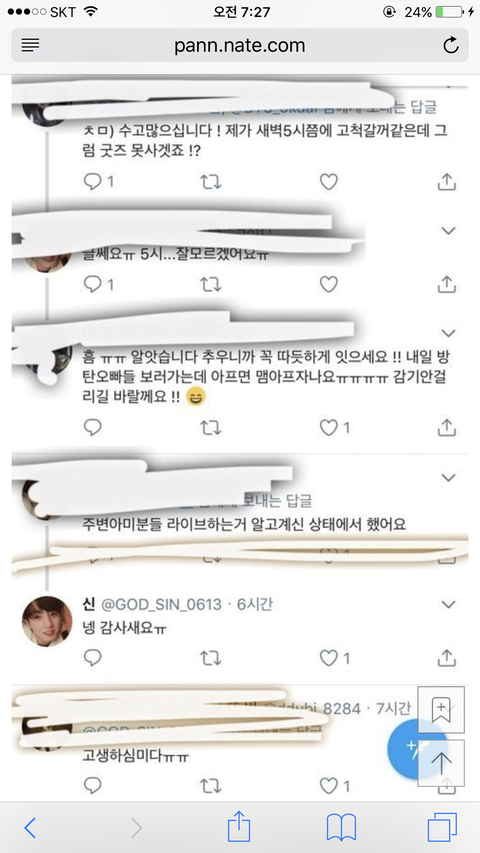Like the 새벽5시쯤 고척 tweet
The height and width of the screenshot is (853, 480).
click(x=329, y=182)
